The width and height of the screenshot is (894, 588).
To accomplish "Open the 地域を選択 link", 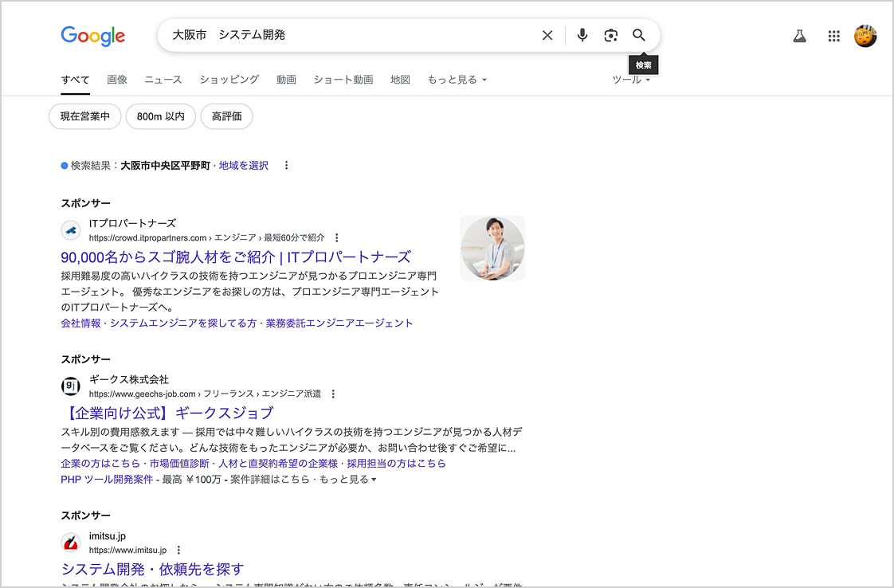I will pyautogui.click(x=241, y=165).
